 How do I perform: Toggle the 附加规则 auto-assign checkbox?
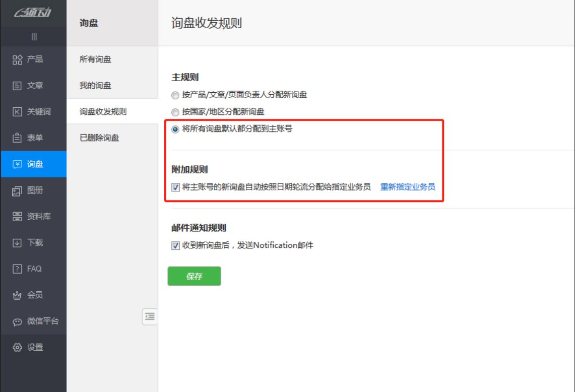(x=175, y=187)
